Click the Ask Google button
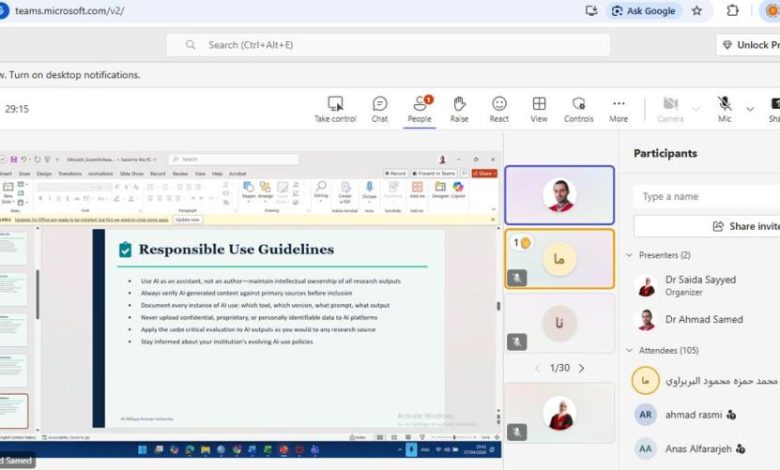This screenshot has height=470, width=780. 643,11
